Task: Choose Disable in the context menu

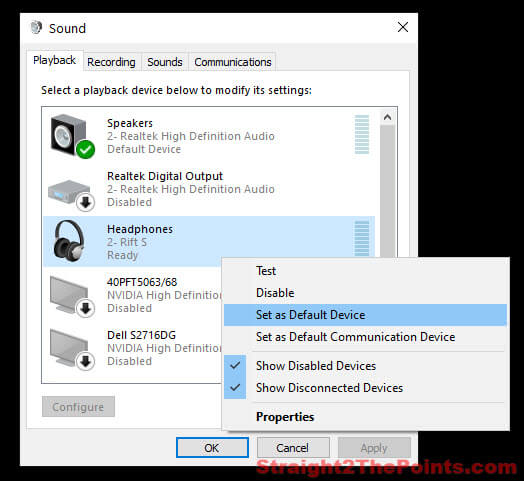Action: tap(365, 293)
